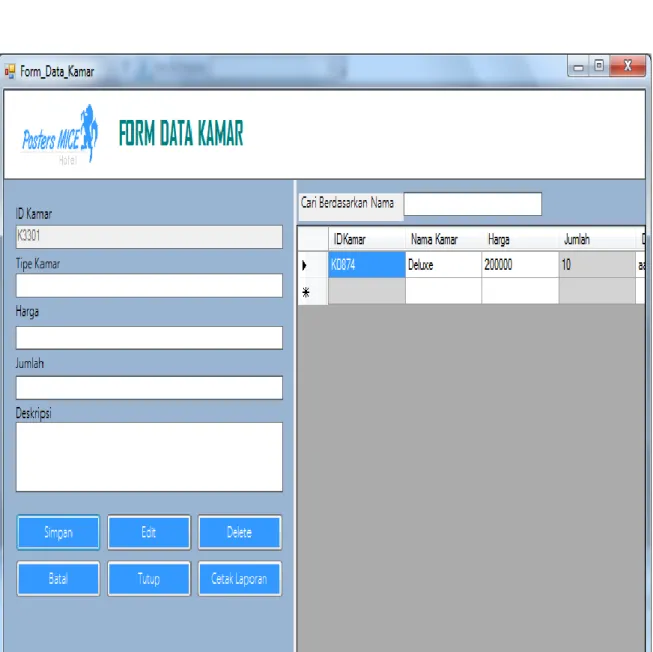Select the Deluxe cell in the grid
This screenshot has width=653, height=652.
point(443,264)
